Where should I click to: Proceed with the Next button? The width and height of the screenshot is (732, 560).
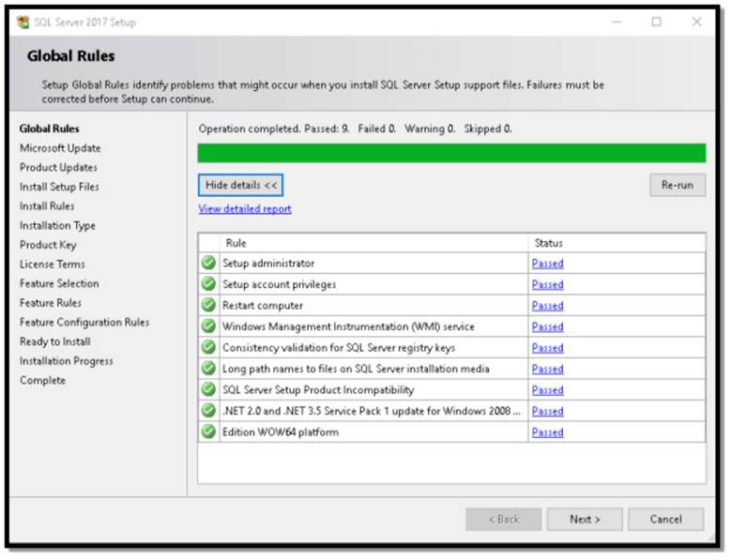click(585, 520)
